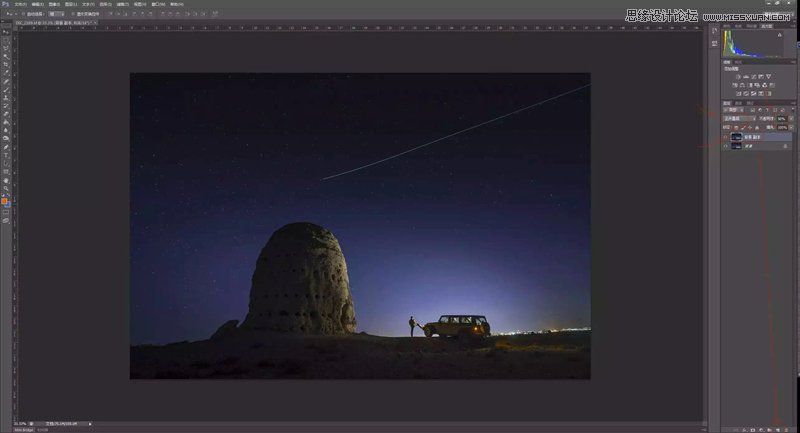Screen dimensions: 800x433
Task: Select the open document tab
Action: 56,23
